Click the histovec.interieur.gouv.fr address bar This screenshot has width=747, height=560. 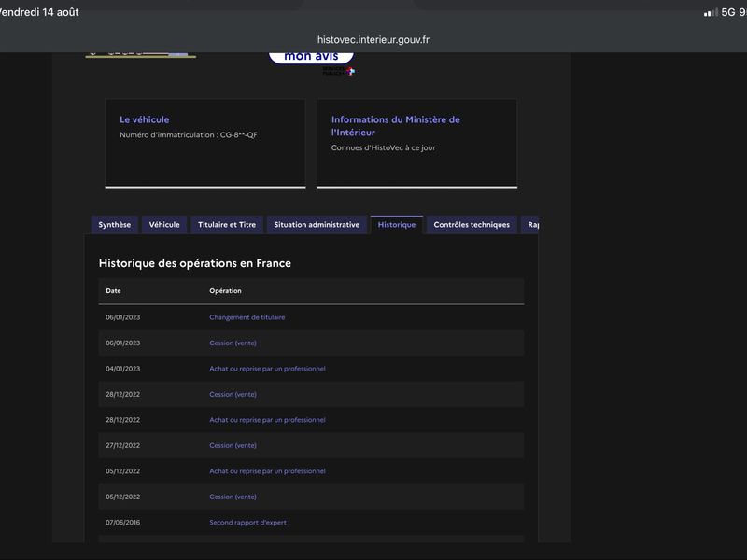click(373, 39)
